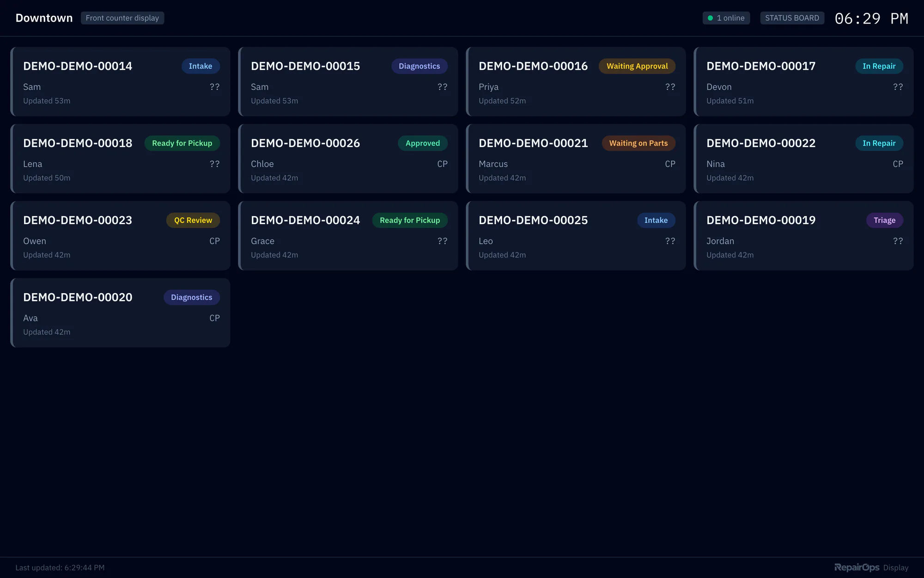924x578 pixels.
Task: Select the Diagnostics badge on DEMO-DEMO-00015
Action: pos(419,66)
